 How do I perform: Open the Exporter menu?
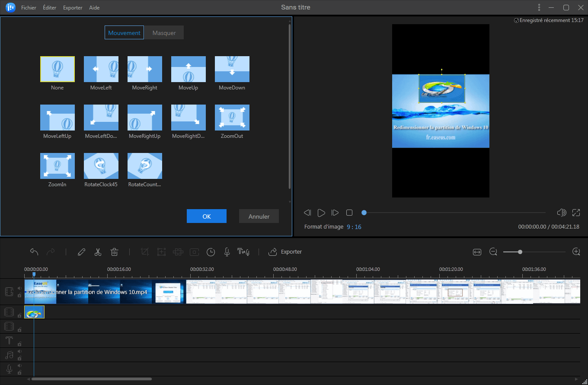pos(73,8)
